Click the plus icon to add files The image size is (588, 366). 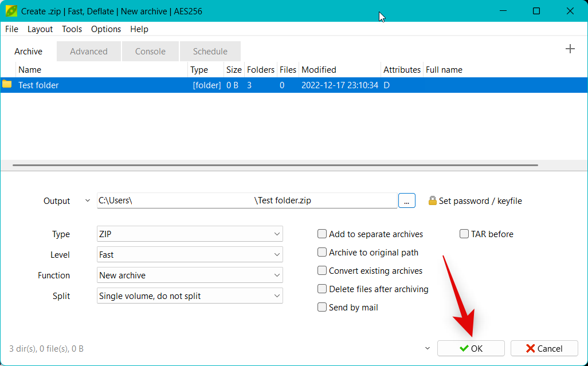pyautogui.click(x=570, y=49)
